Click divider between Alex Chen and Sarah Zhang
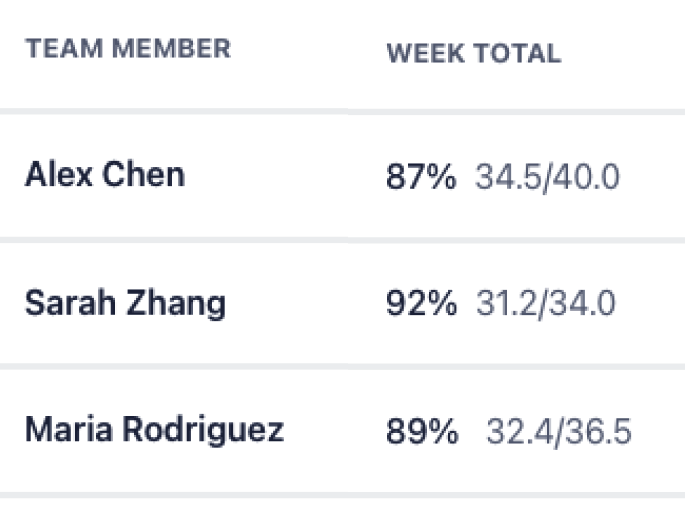The width and height of the screenshot is (685, 509). [x=342, y=240]
